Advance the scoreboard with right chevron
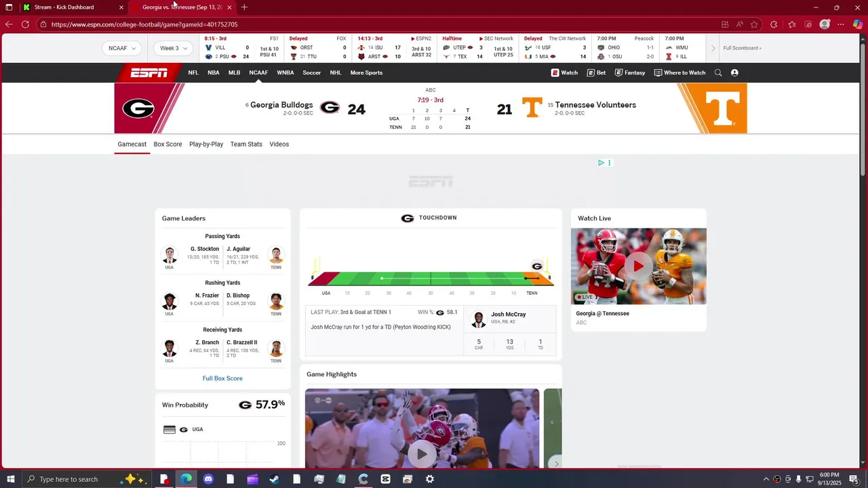The width and height of the screenshot is (868, 488). click(x=713, y=48)
